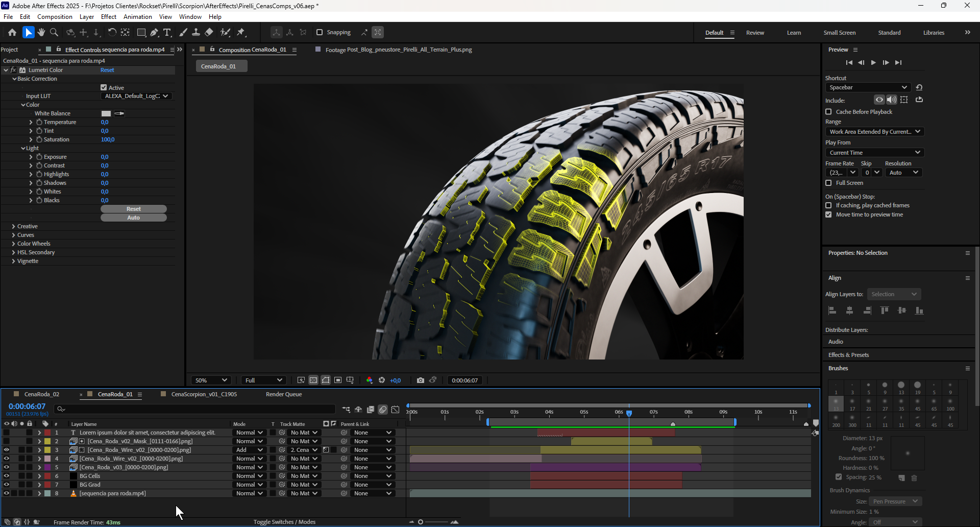Viewport: 980px width, 527px height.
Task: Enable the Snapping checkbox
Action: [x=320, y=32]
